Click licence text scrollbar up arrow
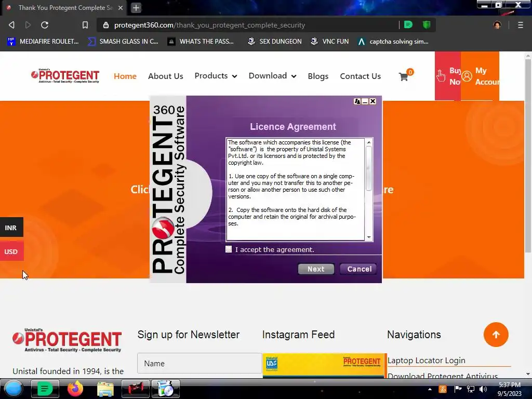Screen dimensions: 532x399 (x=369, y=142)
